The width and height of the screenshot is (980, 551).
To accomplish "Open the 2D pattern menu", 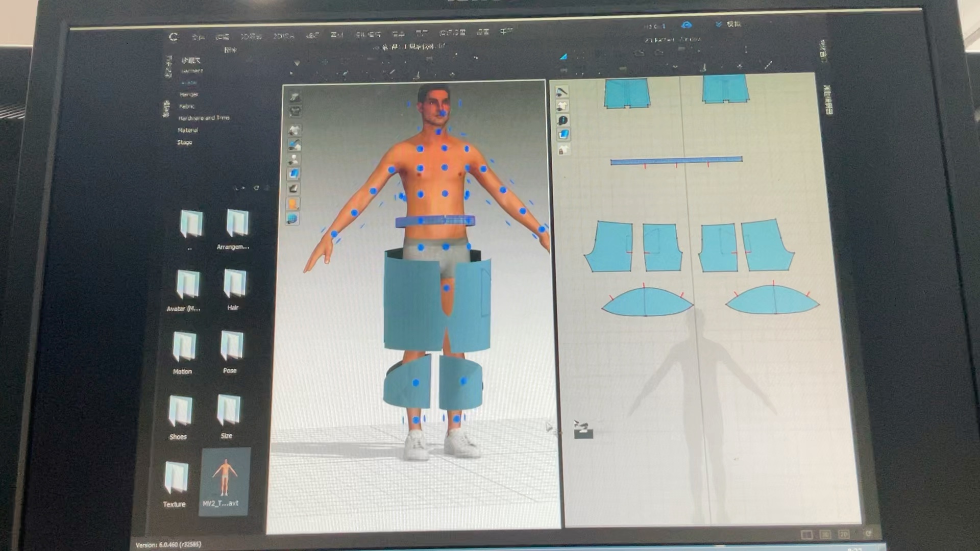I will tap(283, 36).
